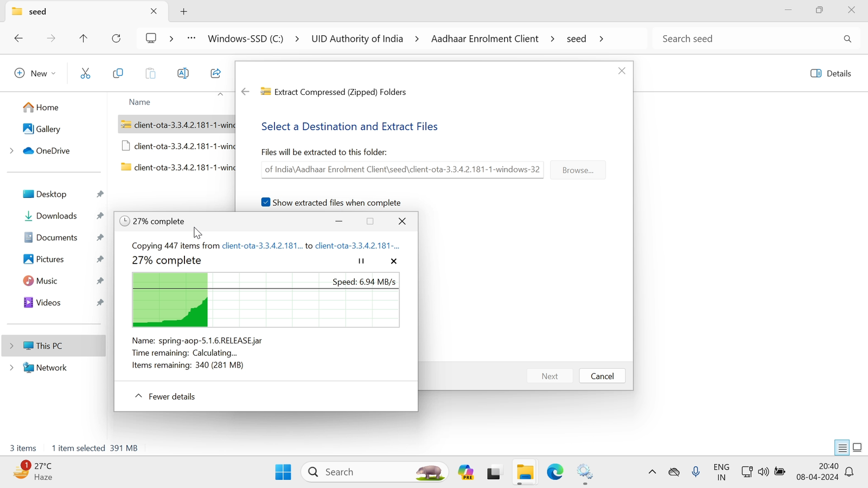Open the notification bell

(x=850, y=472)
